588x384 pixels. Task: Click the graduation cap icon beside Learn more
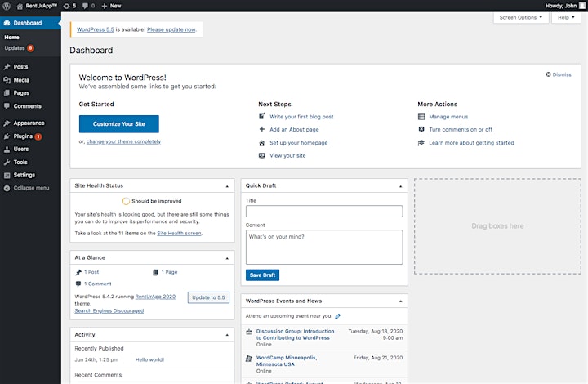coord(421,143)
